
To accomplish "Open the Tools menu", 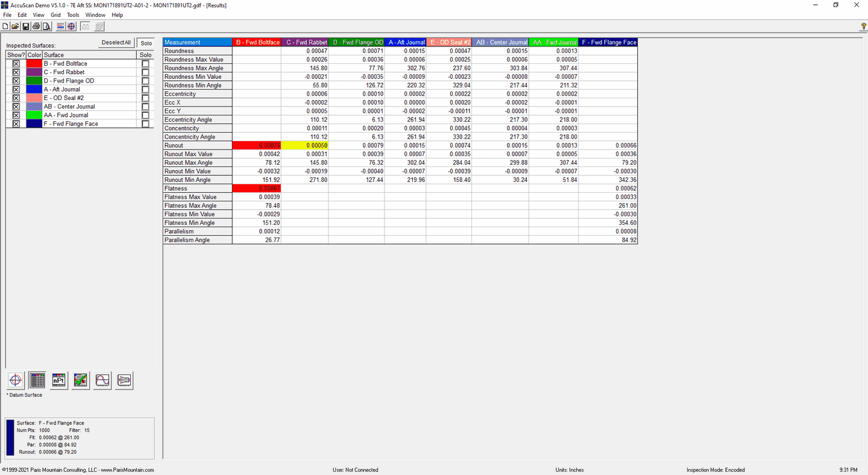I will (73, 14).
